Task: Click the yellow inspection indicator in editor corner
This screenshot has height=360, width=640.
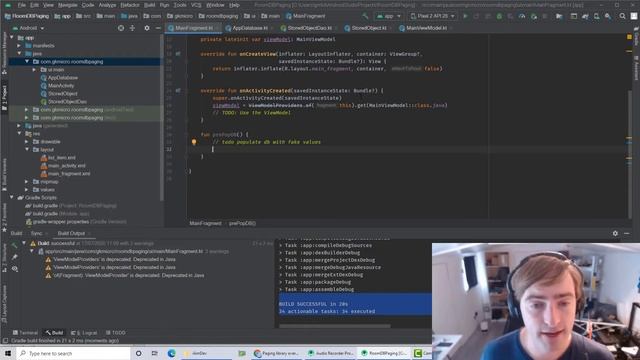Action: point(629,37)
